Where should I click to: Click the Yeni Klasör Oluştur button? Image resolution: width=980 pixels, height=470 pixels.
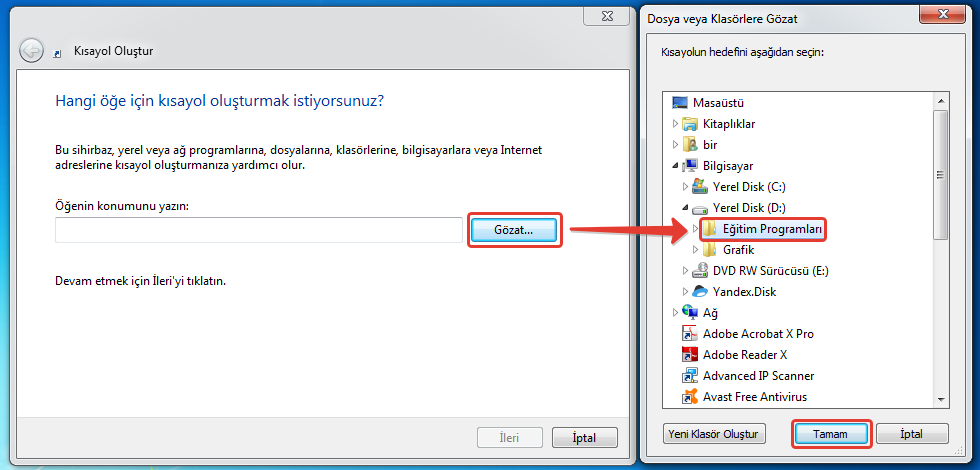(x=714, y=434)
